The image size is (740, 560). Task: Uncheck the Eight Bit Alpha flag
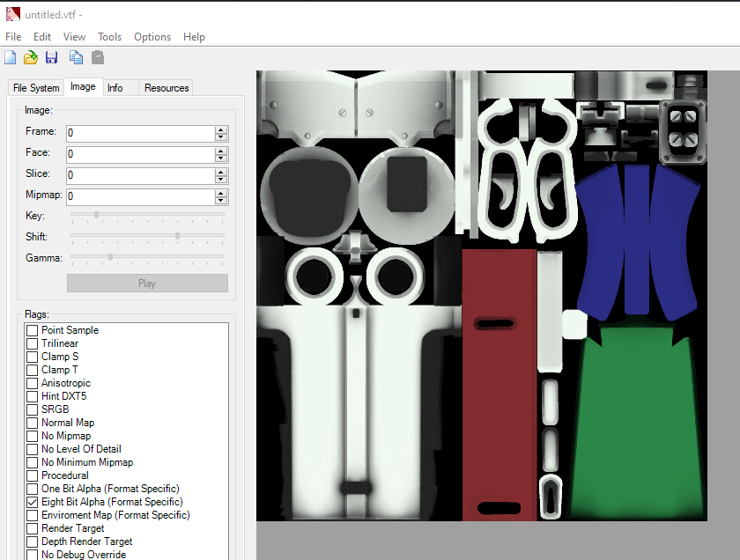(32, 502)
